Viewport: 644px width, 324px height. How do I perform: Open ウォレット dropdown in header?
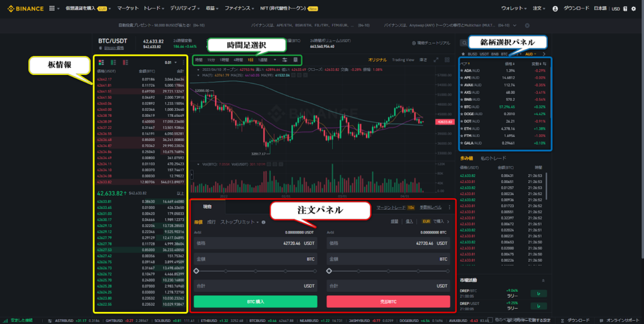513,8
